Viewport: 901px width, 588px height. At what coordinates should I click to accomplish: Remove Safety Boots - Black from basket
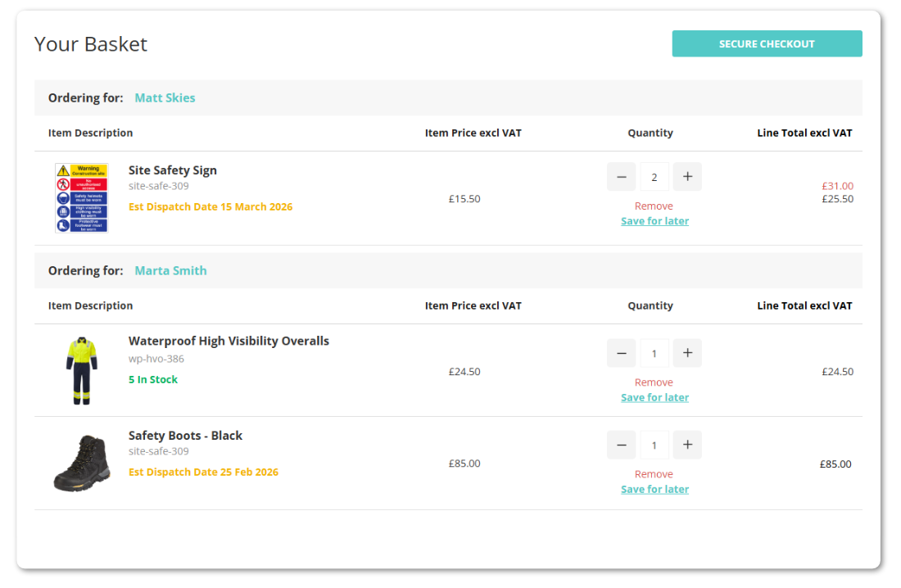pyautogui.click(x=654, y=474)
